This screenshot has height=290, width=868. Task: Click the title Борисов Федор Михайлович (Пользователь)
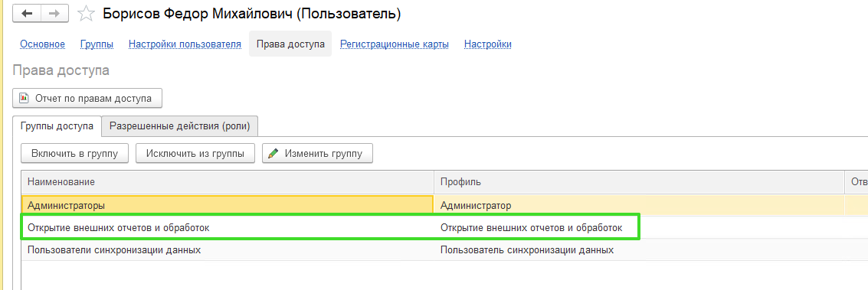252,14
